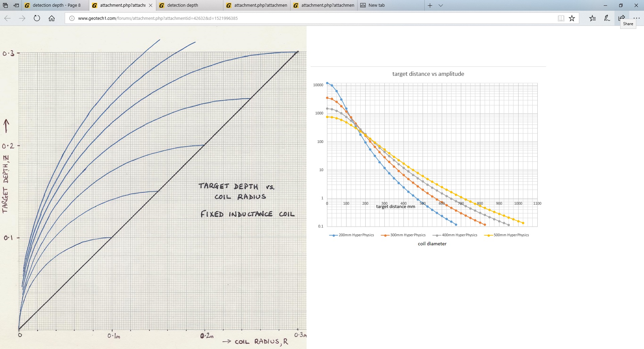Click the '10000' y-axis value
This screenshot has height=349, width=644.
click(318, 85)
